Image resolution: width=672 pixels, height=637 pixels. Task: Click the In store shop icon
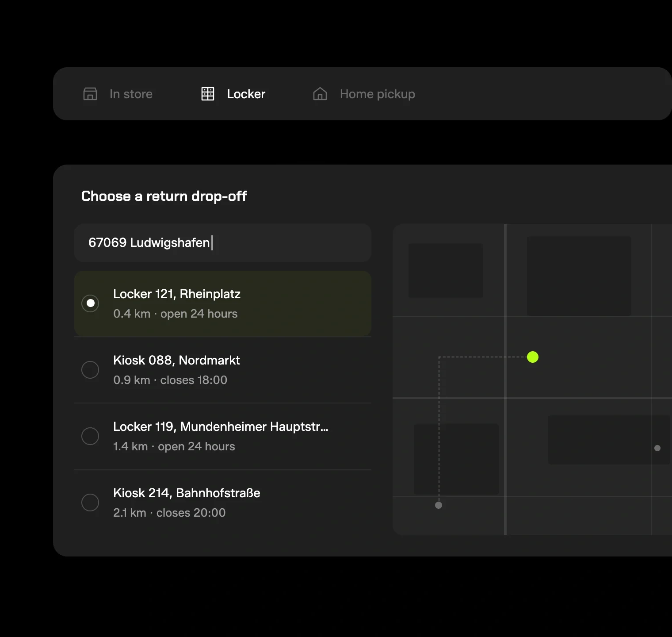coord(90,94)
